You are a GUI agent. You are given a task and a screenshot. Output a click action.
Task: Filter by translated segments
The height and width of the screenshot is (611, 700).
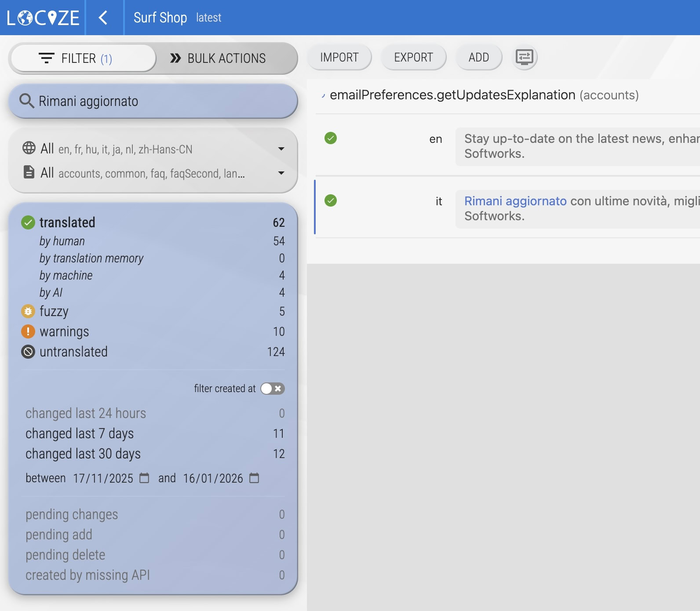click(67, 222)
